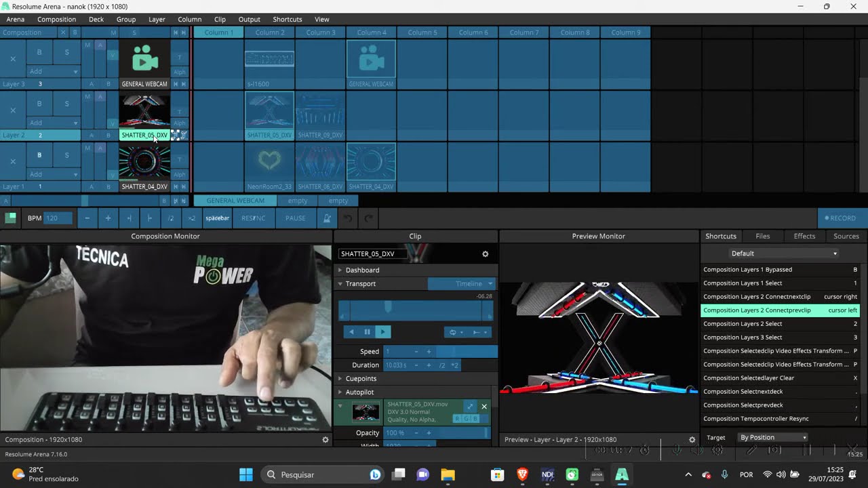
Task: Open the Deck menu
Action: click(x=96, y=20)
